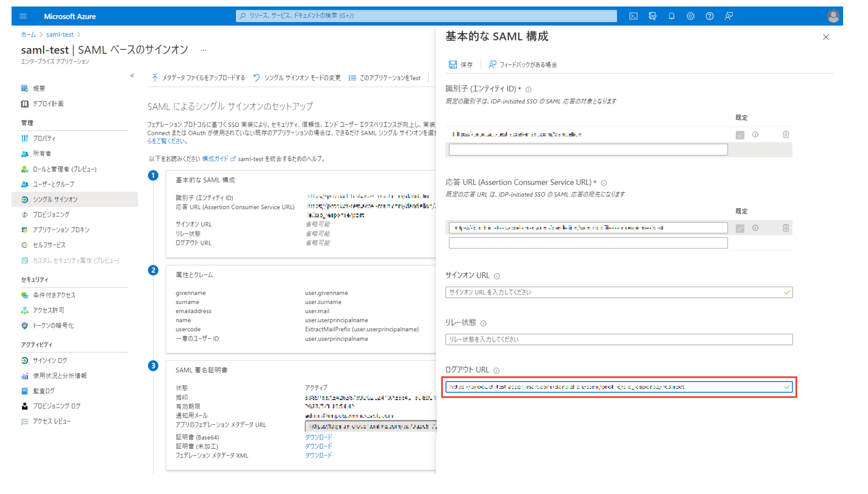Uncheck the 既定 checkbox for the reply URL
The height and width of the screenshot is (494, 868).
[740, 227]
